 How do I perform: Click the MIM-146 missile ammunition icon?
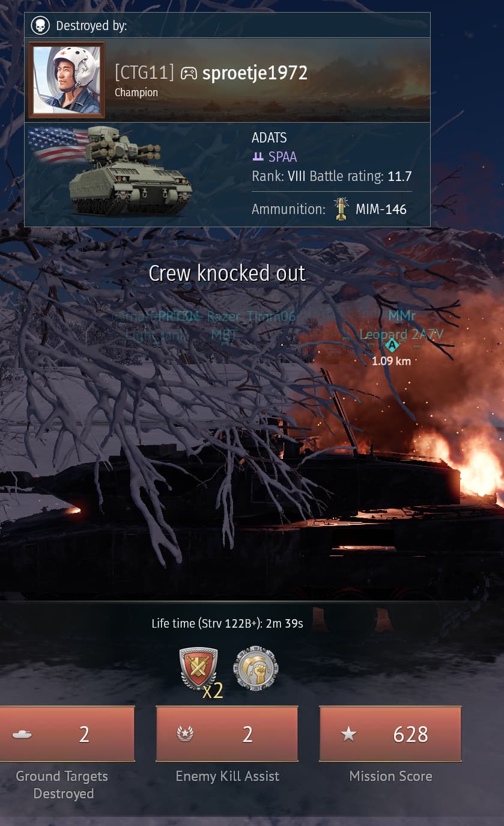[341, 209]
